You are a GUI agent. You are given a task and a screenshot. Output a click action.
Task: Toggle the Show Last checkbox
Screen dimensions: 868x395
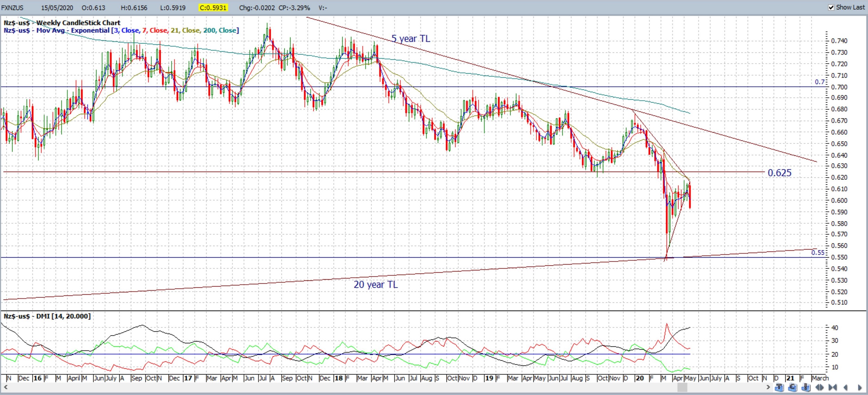click(831, 7)
